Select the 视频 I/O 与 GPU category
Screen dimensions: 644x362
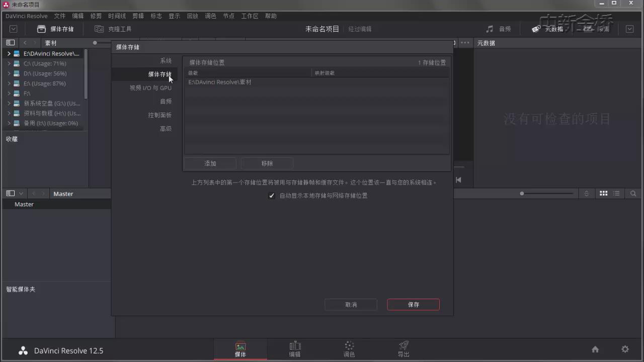[x=150, y=88]
